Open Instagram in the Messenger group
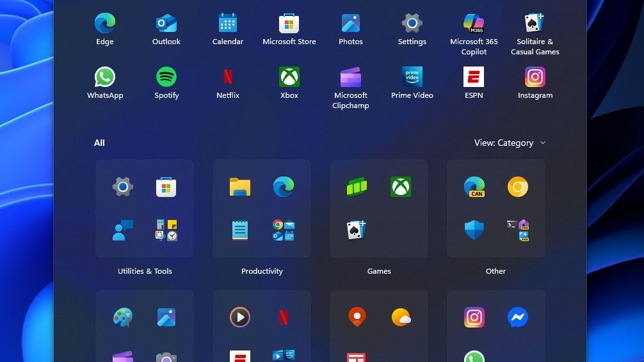This screenshot has height=362, width=644. (474, 317)
